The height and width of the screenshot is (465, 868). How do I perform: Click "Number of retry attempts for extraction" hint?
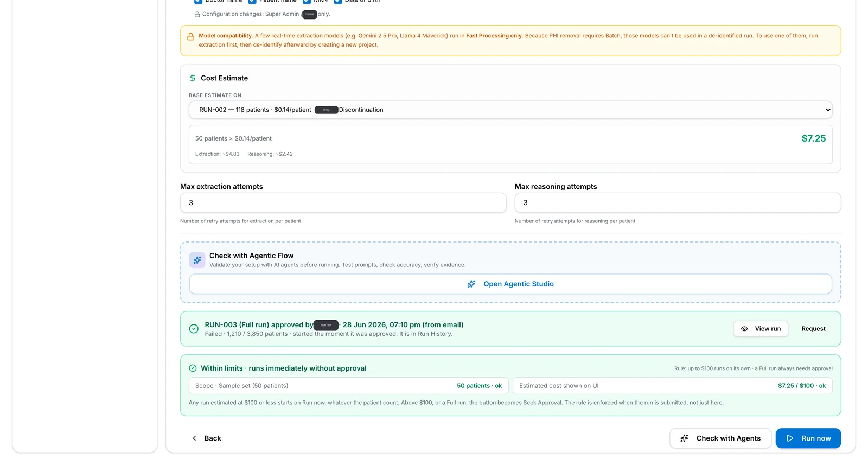(240, 221)
